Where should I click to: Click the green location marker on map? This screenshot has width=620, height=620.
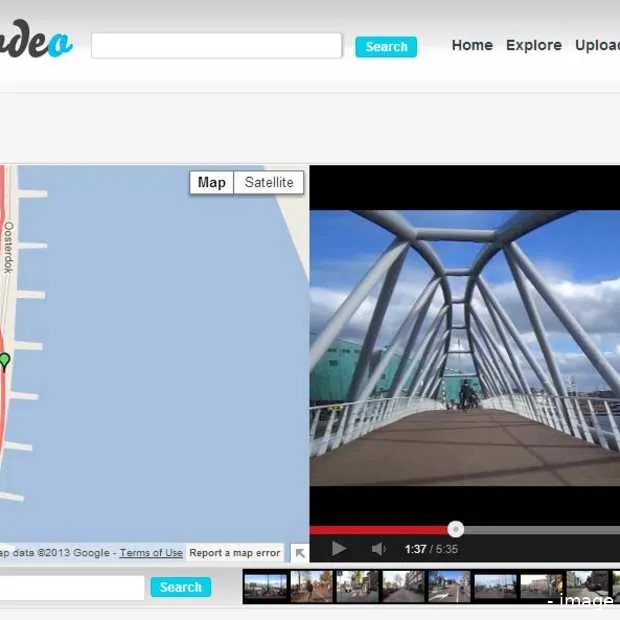(x=5, y=360)
